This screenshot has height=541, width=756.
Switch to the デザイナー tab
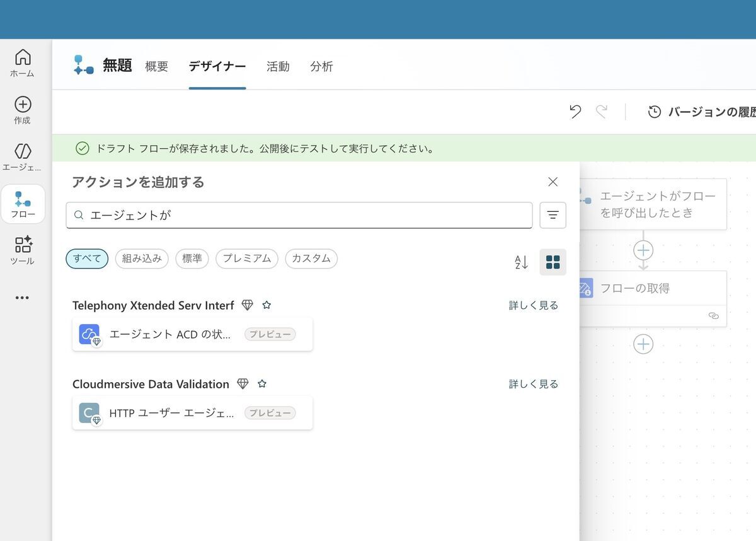click(x=217, y=66)
